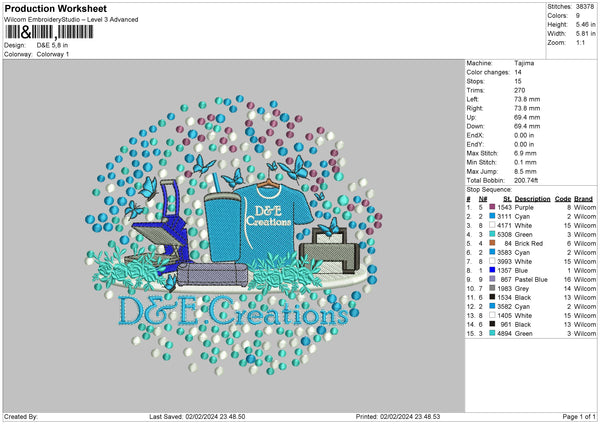Click the Cyan swatch in stop 2 row

492,216
